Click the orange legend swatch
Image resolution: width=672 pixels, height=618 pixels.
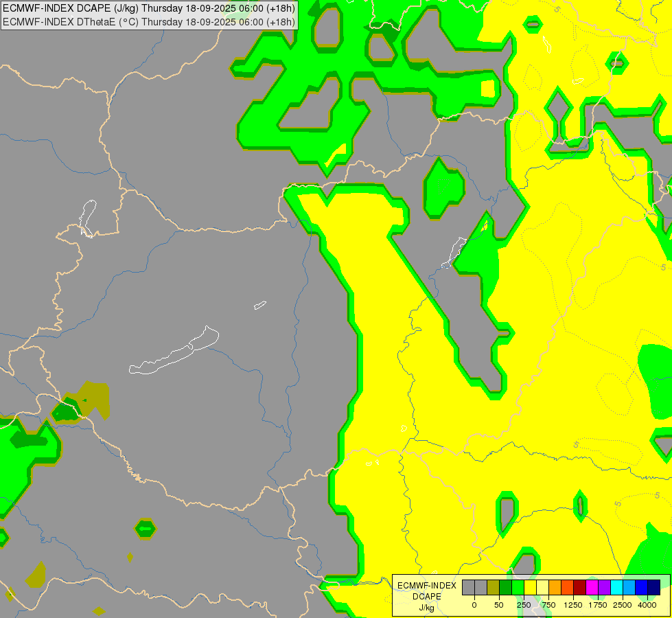coord(555,587)
